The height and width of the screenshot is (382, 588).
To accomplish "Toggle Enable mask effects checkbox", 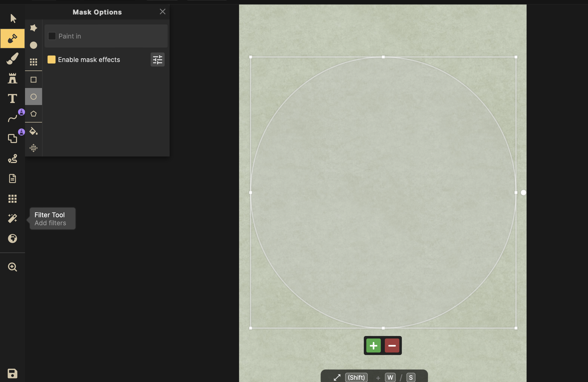I will pos(52,59).
